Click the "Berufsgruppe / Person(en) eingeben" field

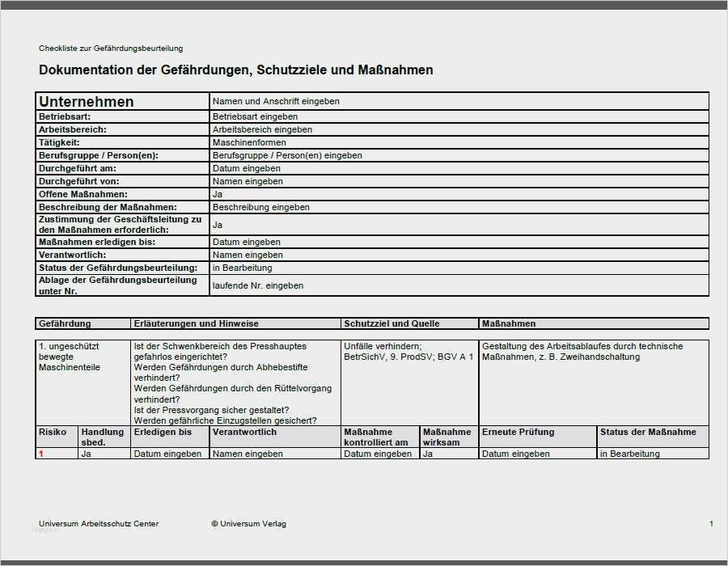(x=287, y=155)
